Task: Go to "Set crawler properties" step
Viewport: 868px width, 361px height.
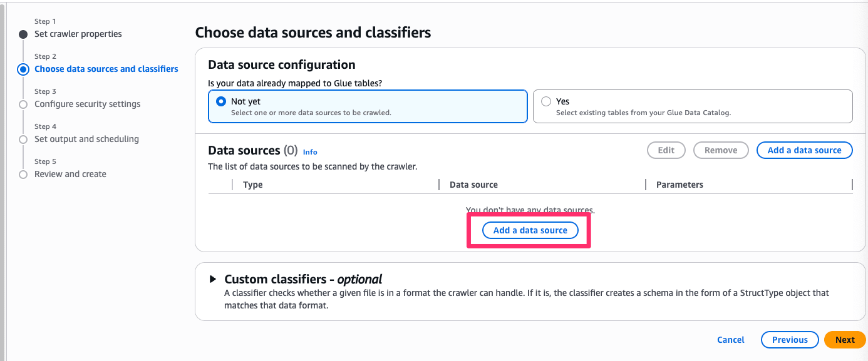Action: click(78, 34)
